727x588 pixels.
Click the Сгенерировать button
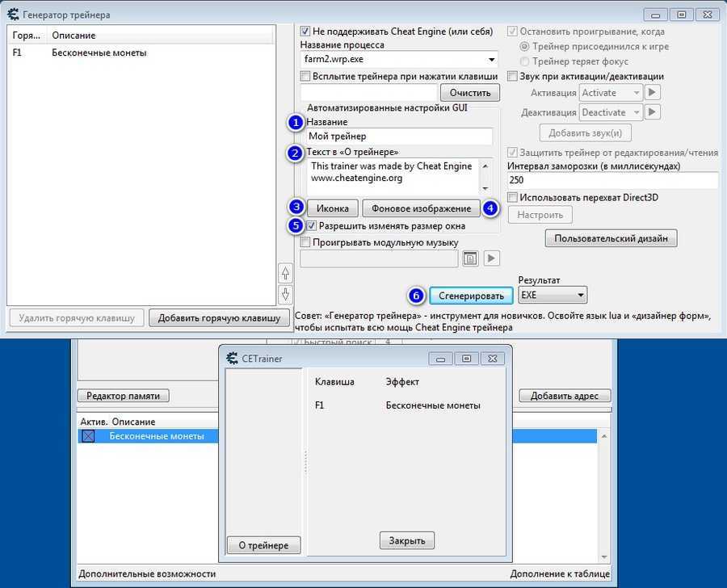471,296
